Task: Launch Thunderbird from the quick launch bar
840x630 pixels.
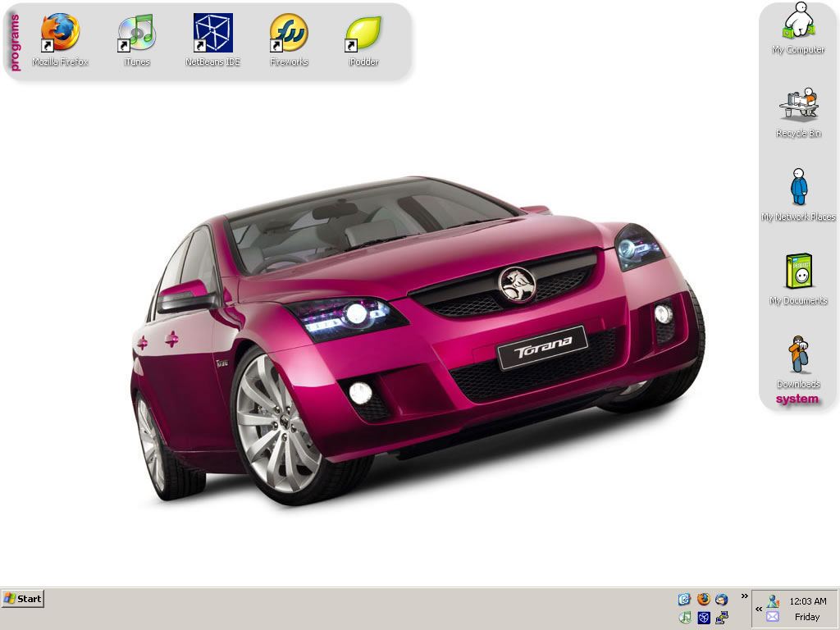Action: coord(722,600)
